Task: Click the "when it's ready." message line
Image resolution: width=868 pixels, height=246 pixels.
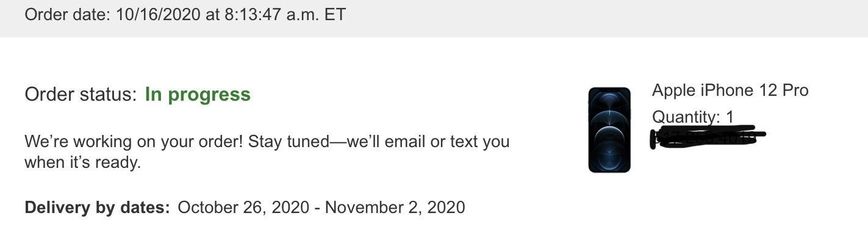Action: [x=82, y=162]
